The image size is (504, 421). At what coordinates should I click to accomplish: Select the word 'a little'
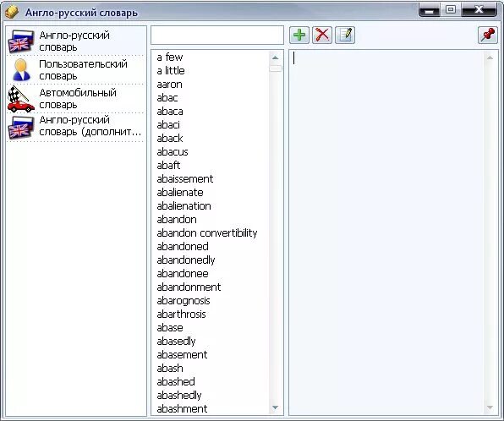(x=171, y=71)
